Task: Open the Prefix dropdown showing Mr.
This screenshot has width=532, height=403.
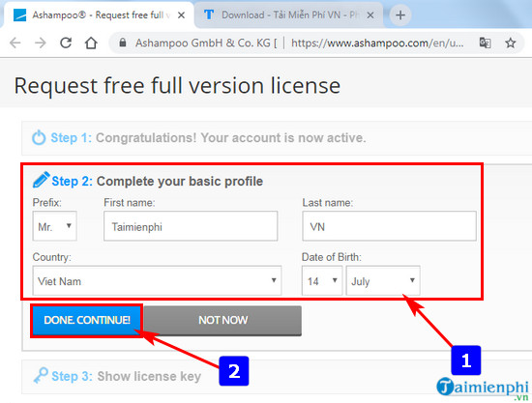Action: tap(54, 226)
